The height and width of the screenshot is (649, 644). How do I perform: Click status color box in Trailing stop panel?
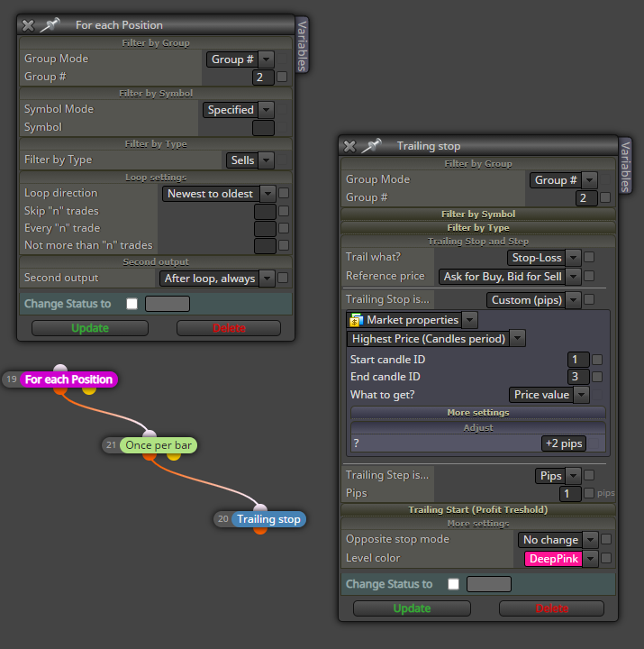tap(489, 584)
